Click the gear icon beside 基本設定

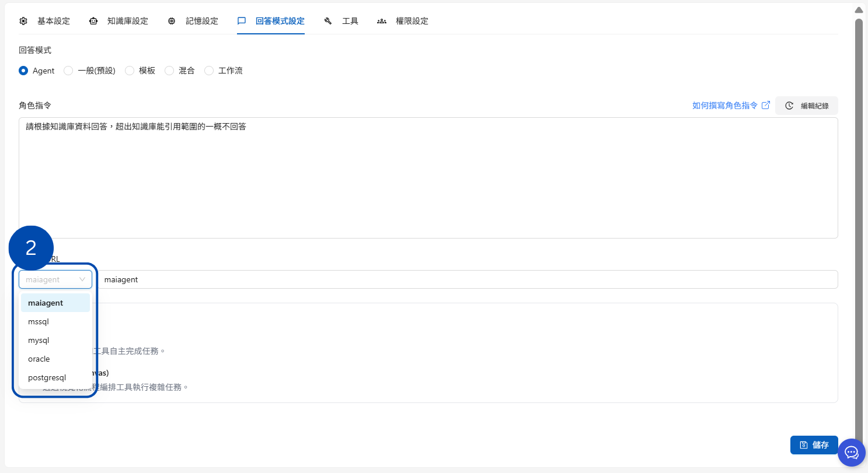coord(23,21)
